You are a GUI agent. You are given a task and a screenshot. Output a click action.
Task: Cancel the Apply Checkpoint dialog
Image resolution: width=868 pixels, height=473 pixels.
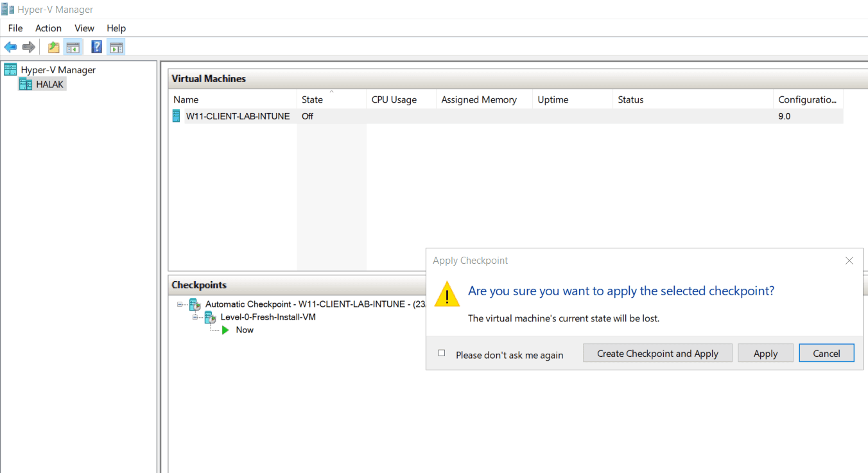(x=826, y=353)
